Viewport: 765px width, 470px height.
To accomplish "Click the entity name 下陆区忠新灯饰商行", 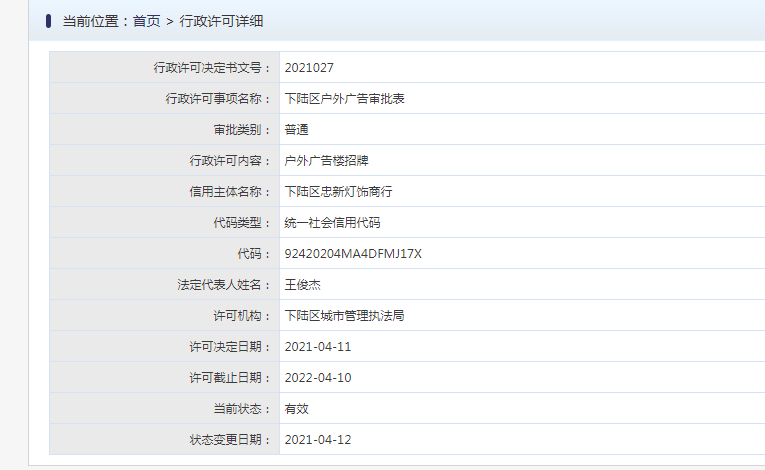I will (339, 192).
